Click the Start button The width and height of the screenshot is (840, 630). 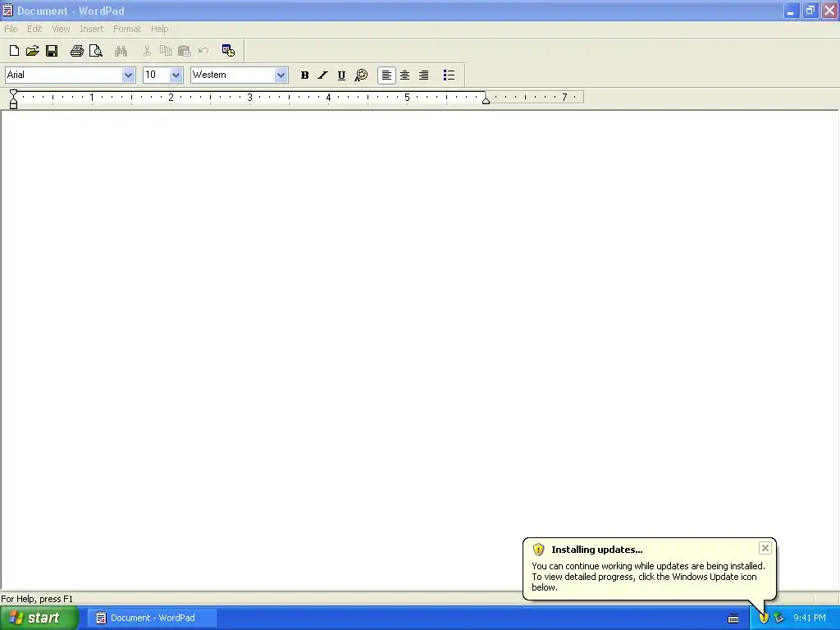39,618
